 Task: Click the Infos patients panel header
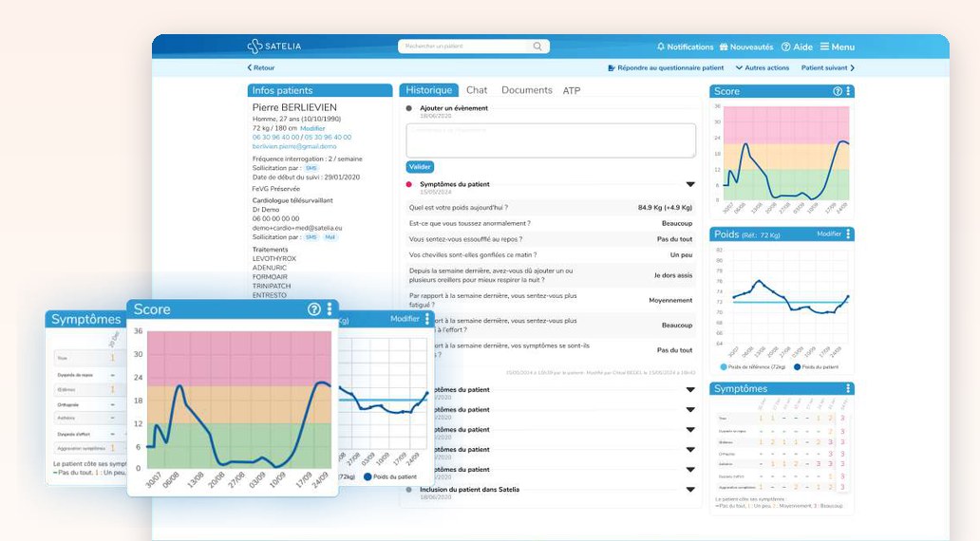click(x=320, y=90)
